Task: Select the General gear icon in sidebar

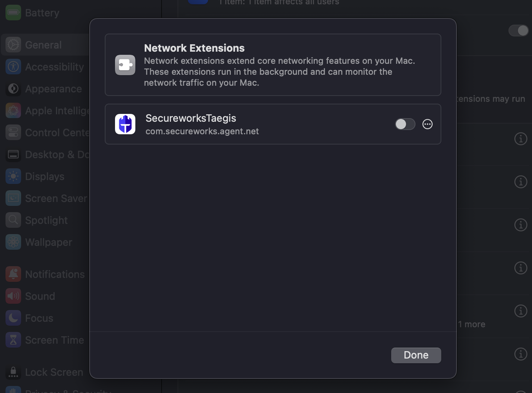Action: 13,45
